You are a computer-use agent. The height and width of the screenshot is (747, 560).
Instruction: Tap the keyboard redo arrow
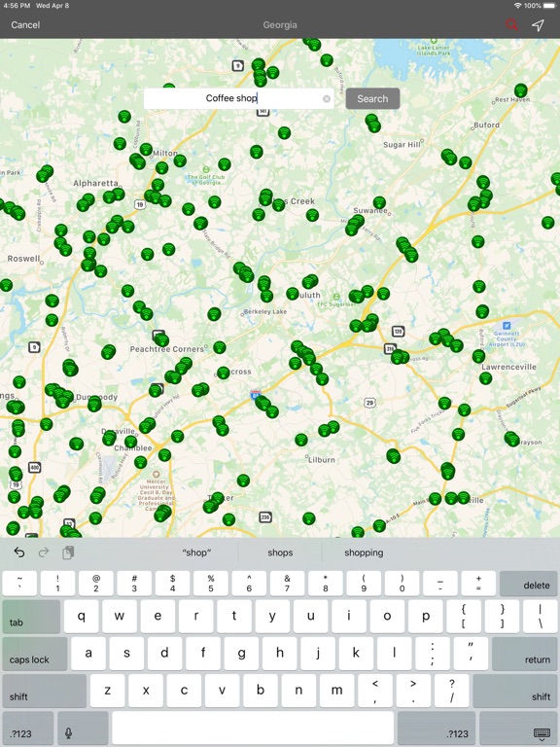click(x=44, y=552)
